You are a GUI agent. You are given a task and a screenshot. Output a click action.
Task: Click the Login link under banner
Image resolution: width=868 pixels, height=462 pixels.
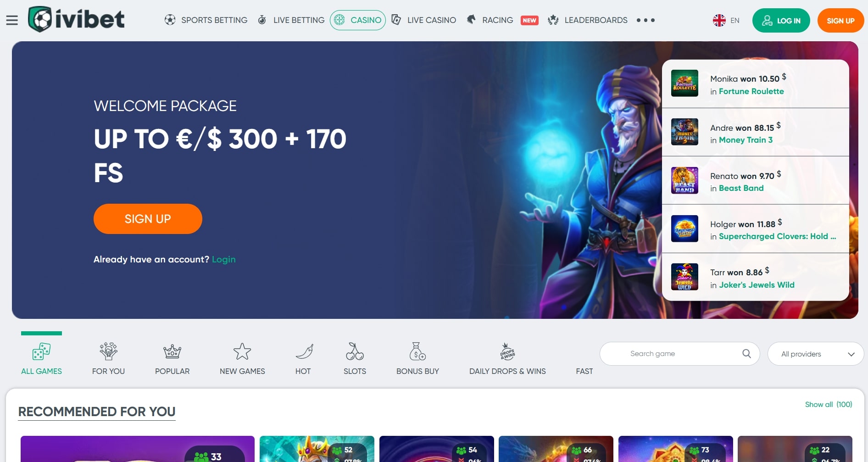coord(224,259)
